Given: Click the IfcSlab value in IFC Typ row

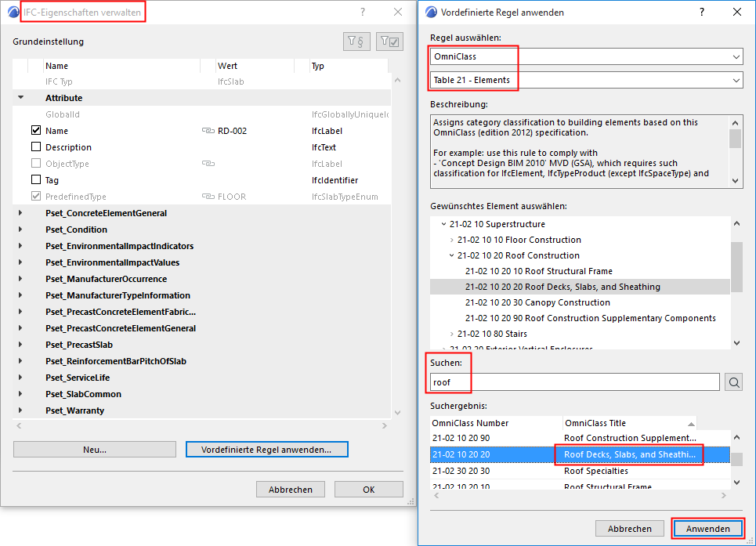Looking at the screenshot, I should click(x=231, y=81).
